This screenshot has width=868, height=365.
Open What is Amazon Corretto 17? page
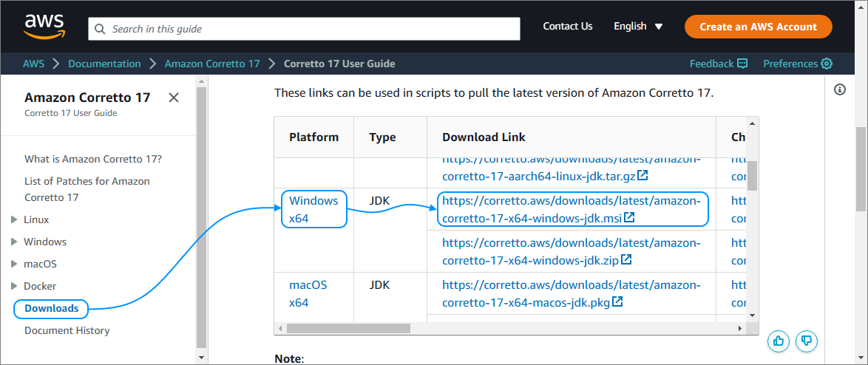pos(93,160)
